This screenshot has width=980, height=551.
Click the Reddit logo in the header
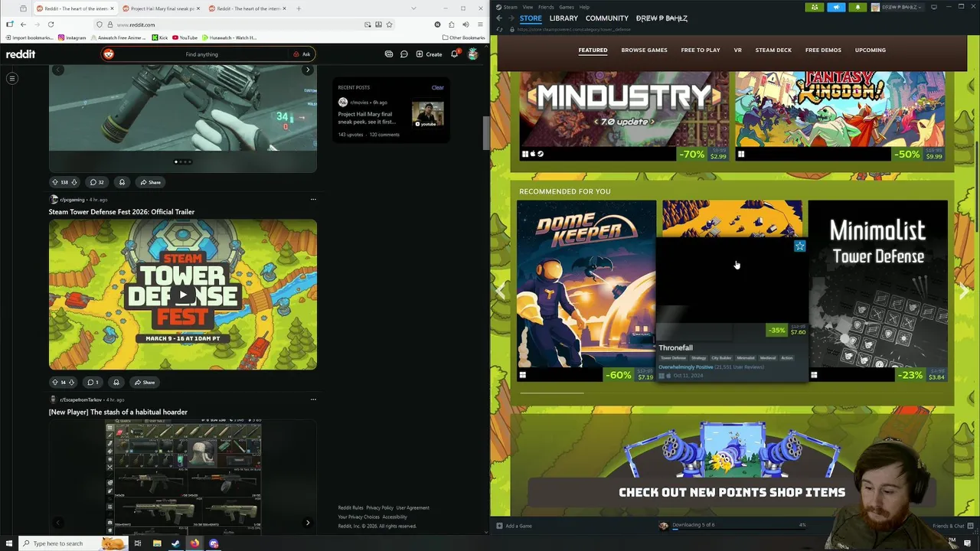point(21,54)
